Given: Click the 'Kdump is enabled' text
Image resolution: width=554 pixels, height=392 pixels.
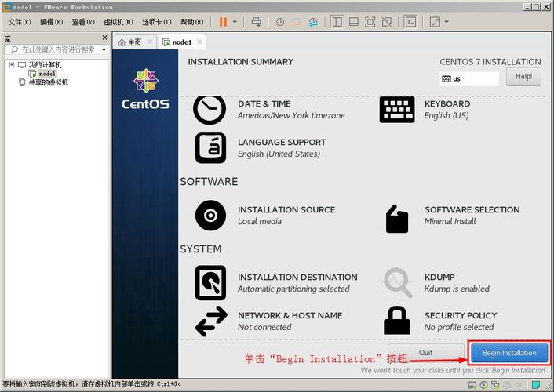Looking at the screenshot, I should [457, 289].
